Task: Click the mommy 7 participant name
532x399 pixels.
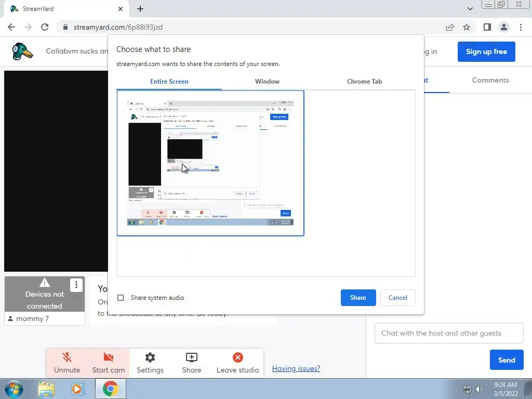Action: click(x=32, y=318)
